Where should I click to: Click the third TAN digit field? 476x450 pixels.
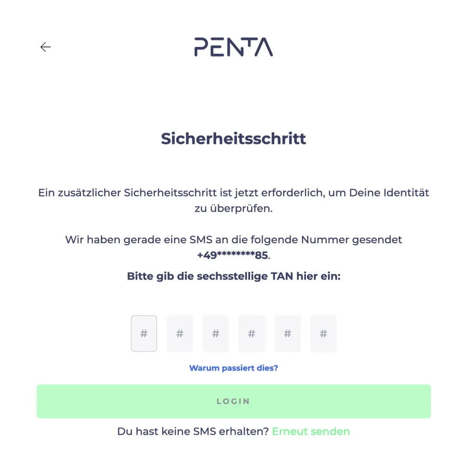(x=216, y=333)
